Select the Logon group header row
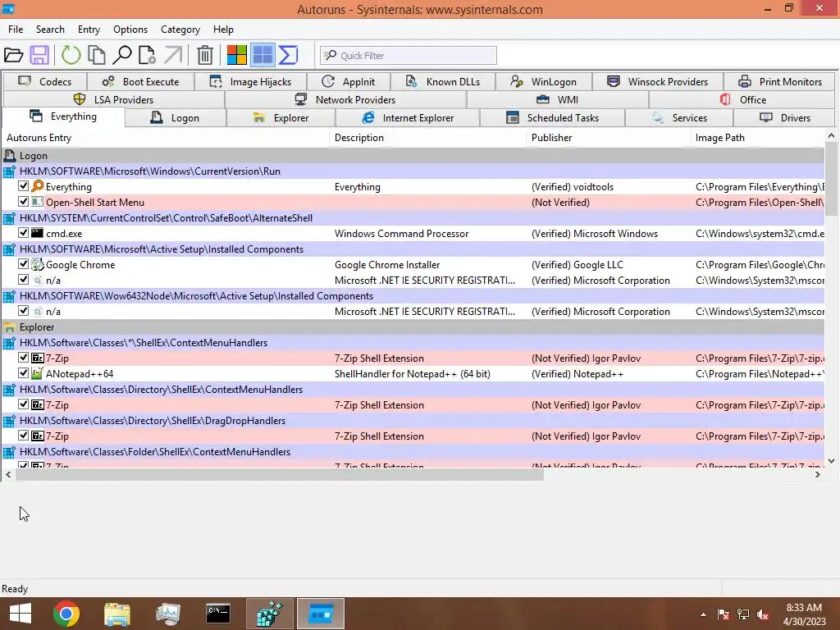The height and width of the screenshot is (630, 840). pos(413,156)
